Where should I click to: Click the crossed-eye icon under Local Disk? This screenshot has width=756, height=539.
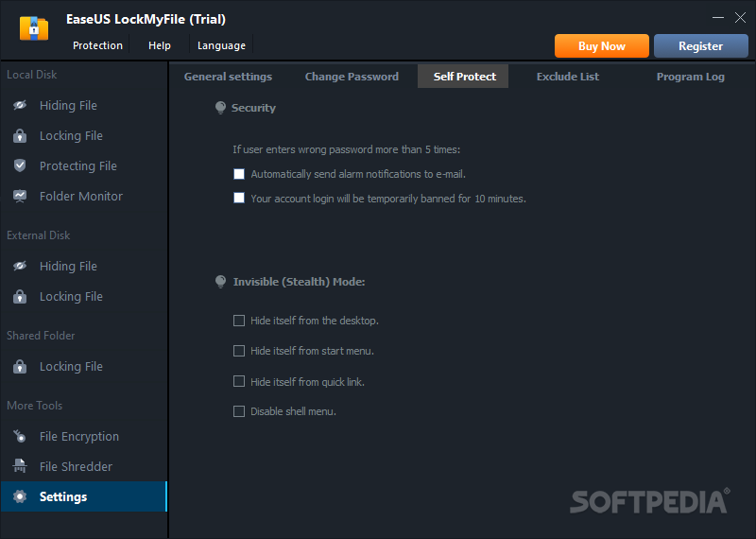tap(20, 105)
